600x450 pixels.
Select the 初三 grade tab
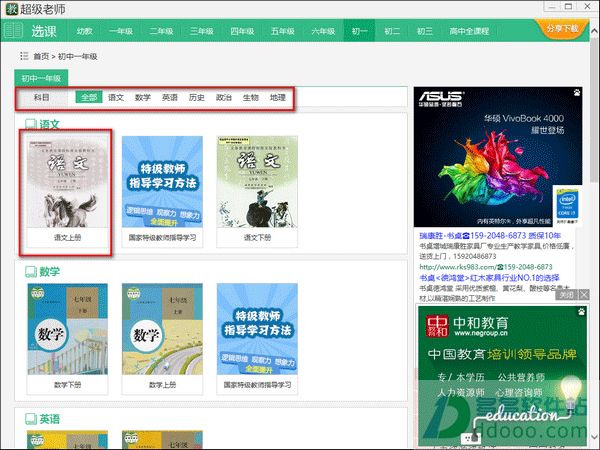point(425,31)
